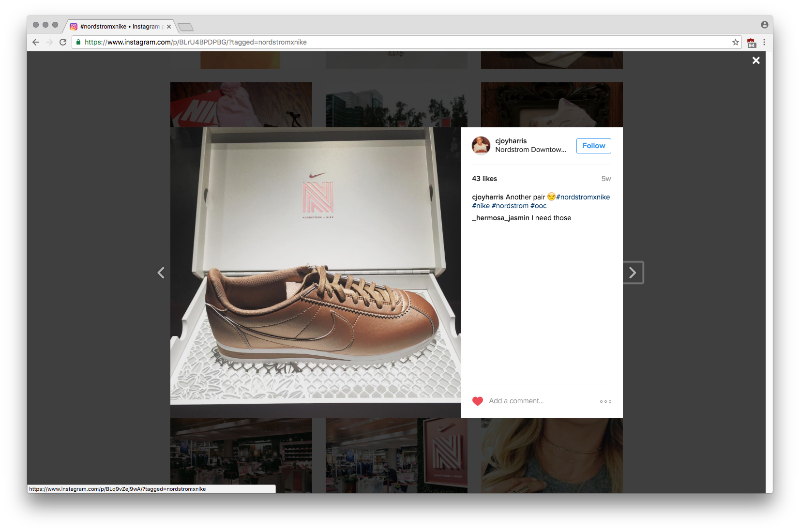Screen dimensions: 800x532
Task: Open post options via three dots icon
Action: pyautogui.click(x=605, y=401)
